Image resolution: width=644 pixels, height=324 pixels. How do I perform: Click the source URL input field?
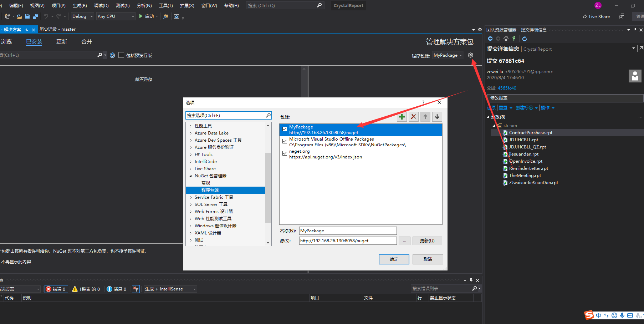(x=348, y=241)
